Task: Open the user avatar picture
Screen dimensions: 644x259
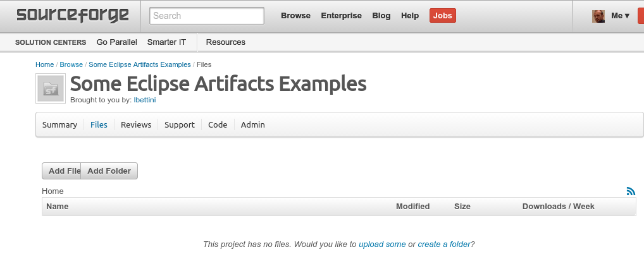Action: [x=598, y=16]
